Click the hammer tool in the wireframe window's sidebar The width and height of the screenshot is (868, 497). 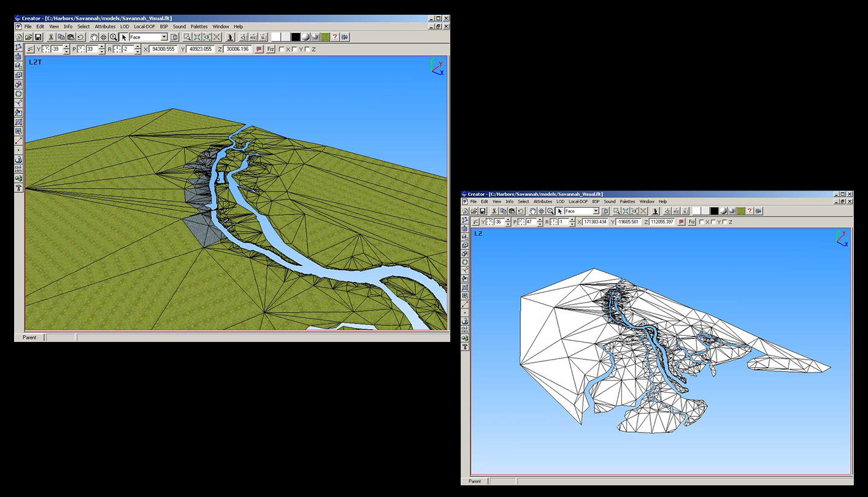click(x=465, y=347)
